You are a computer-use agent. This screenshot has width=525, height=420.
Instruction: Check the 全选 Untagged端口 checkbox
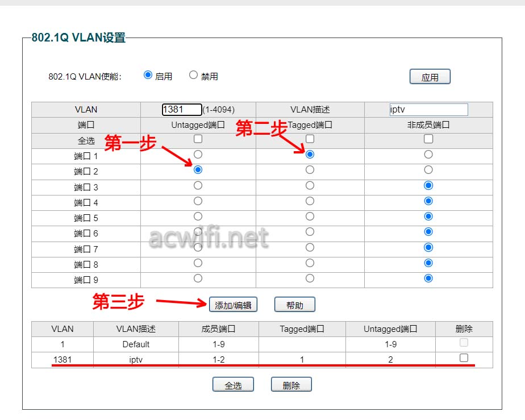198,139
